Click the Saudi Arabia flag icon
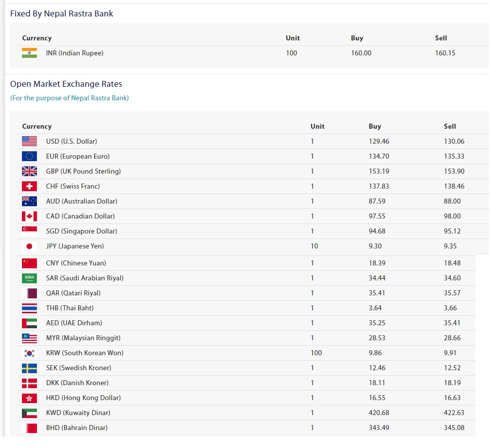The height and width of the screenshot is (448, 490). tap(29, 278)
